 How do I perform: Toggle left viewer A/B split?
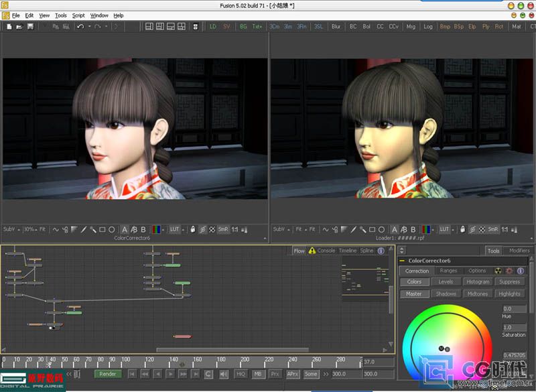(134, 230)
